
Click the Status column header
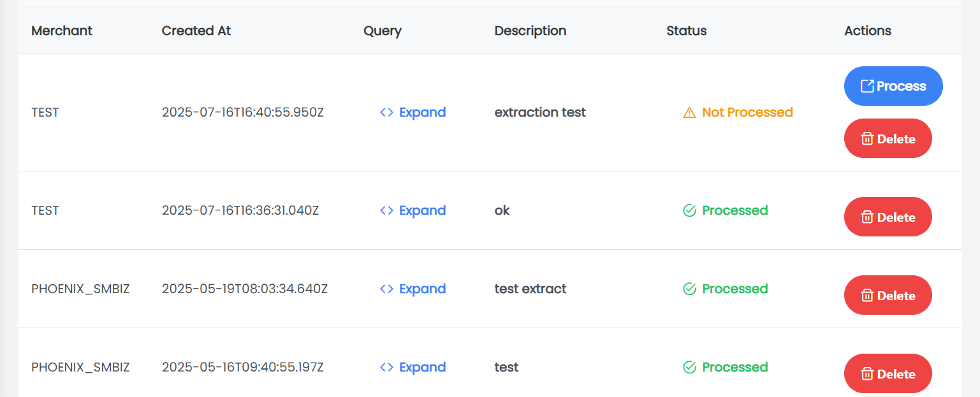point(686,31)
